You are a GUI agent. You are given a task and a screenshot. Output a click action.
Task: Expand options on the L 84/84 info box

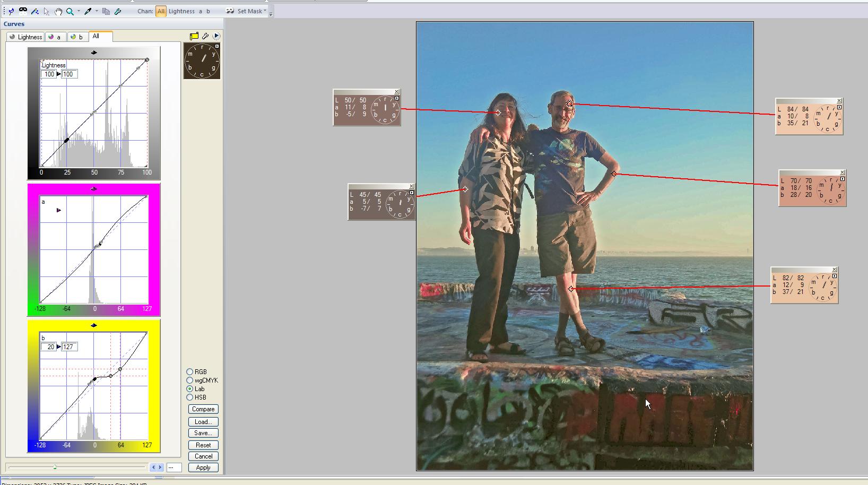[839, 107]
